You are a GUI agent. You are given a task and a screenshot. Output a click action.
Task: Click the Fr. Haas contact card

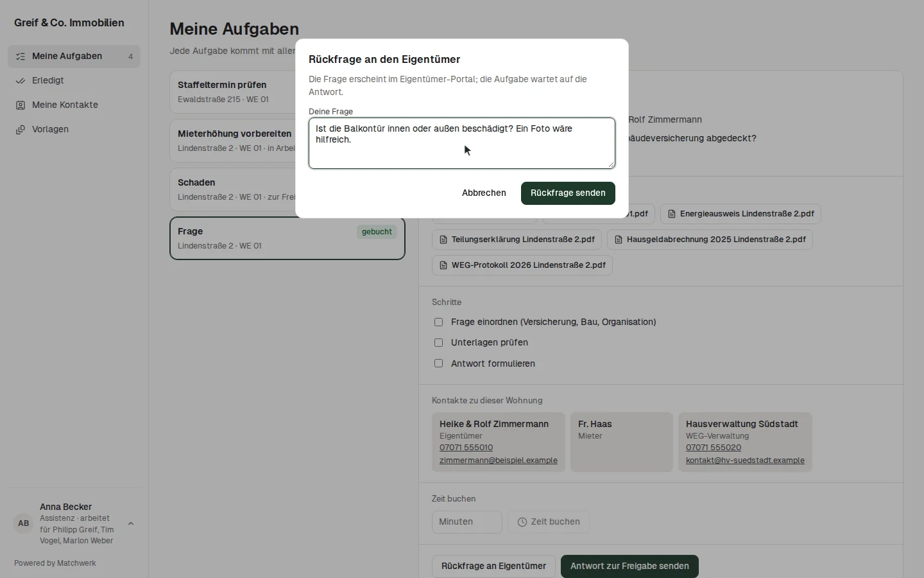pos(622,442)
